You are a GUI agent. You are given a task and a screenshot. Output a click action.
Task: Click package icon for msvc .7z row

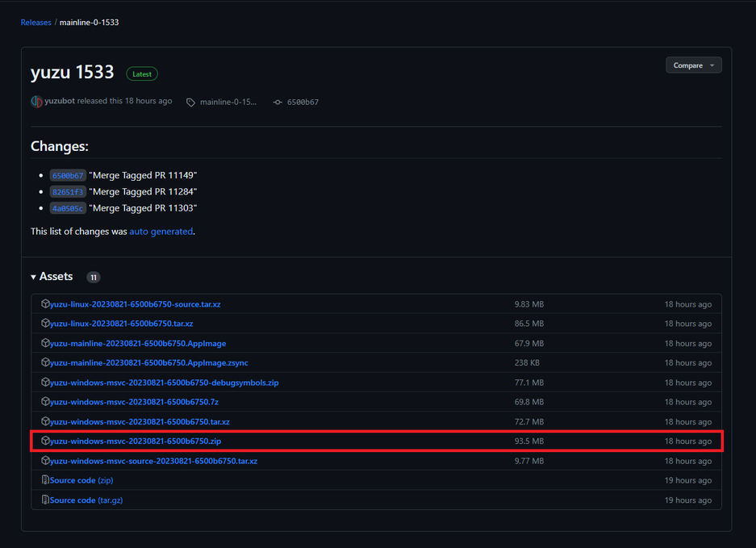coord(45,401)
